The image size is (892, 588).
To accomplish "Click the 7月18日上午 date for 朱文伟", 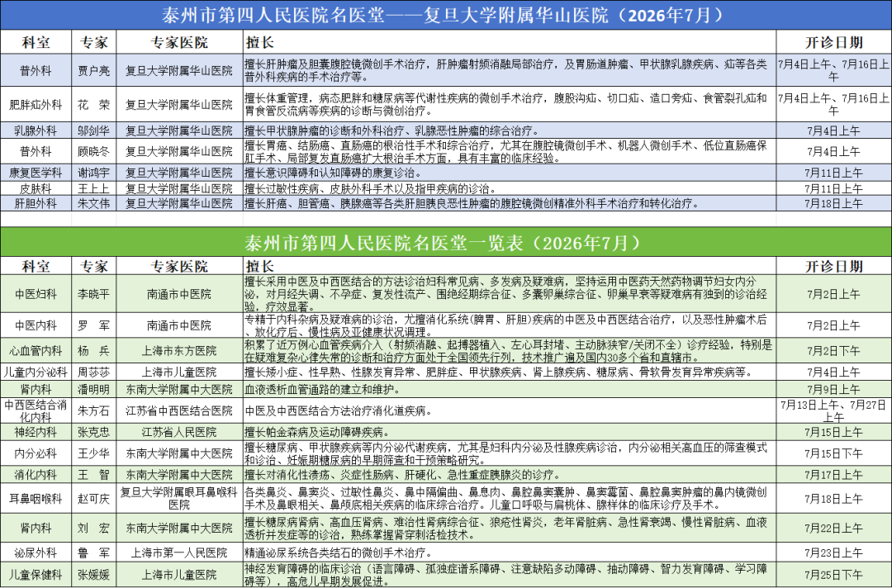I will click(833, 203).
